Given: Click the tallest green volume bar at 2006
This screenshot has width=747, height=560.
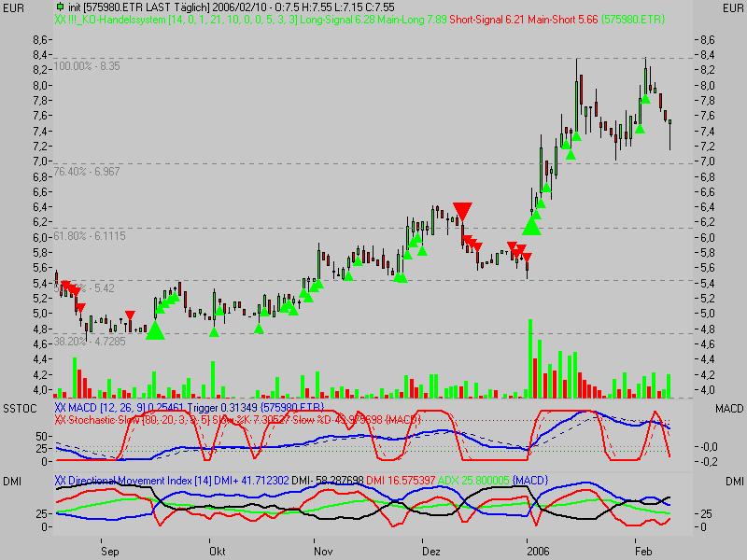Looking at the screenshot, I should point(530,357).
